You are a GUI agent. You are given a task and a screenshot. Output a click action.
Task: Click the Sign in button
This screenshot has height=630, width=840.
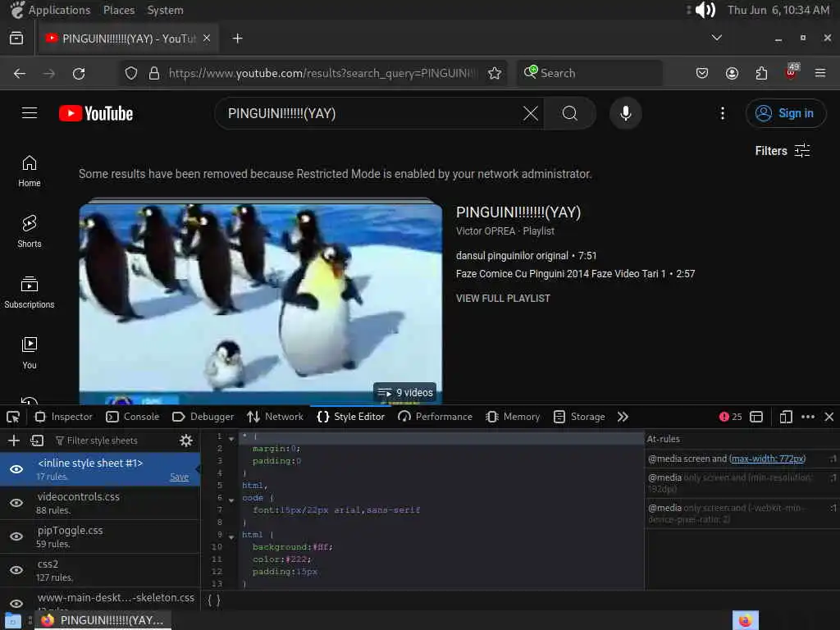pyautogui.click(x=785, y=113)
